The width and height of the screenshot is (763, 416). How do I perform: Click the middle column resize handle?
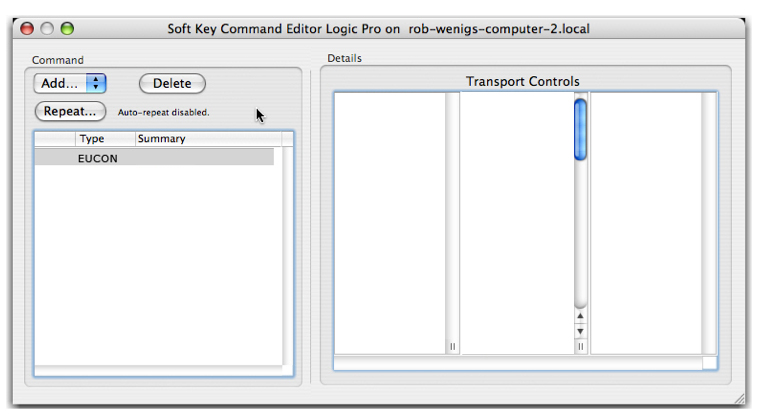[580, 346]
